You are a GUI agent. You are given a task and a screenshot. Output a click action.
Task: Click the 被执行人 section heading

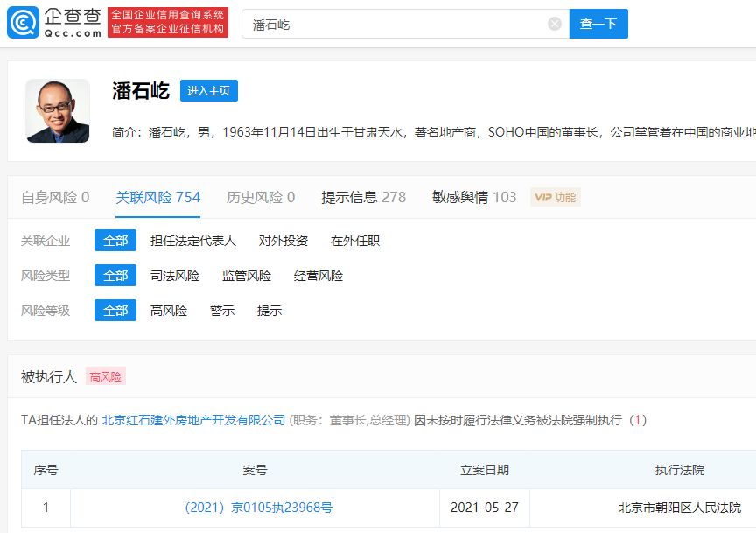(49, 376)
